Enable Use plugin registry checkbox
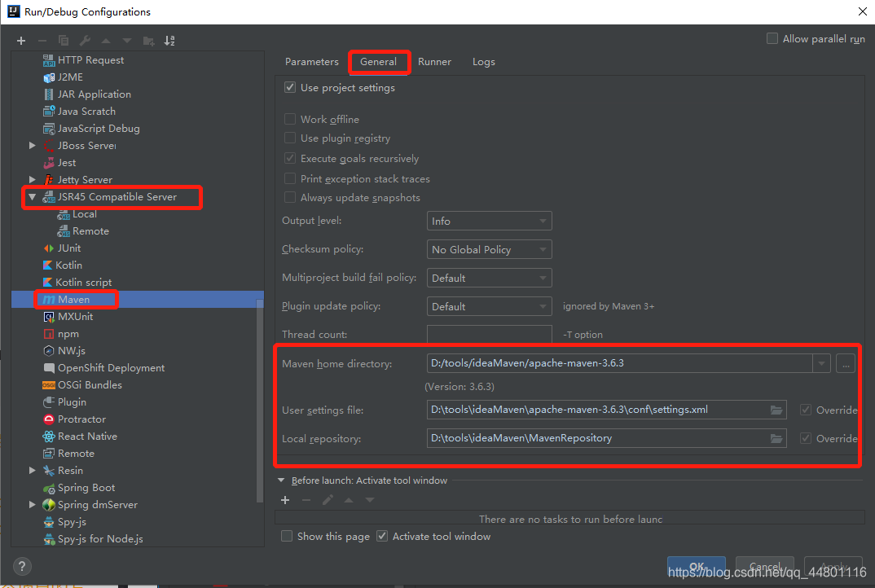 pos(289,138)
